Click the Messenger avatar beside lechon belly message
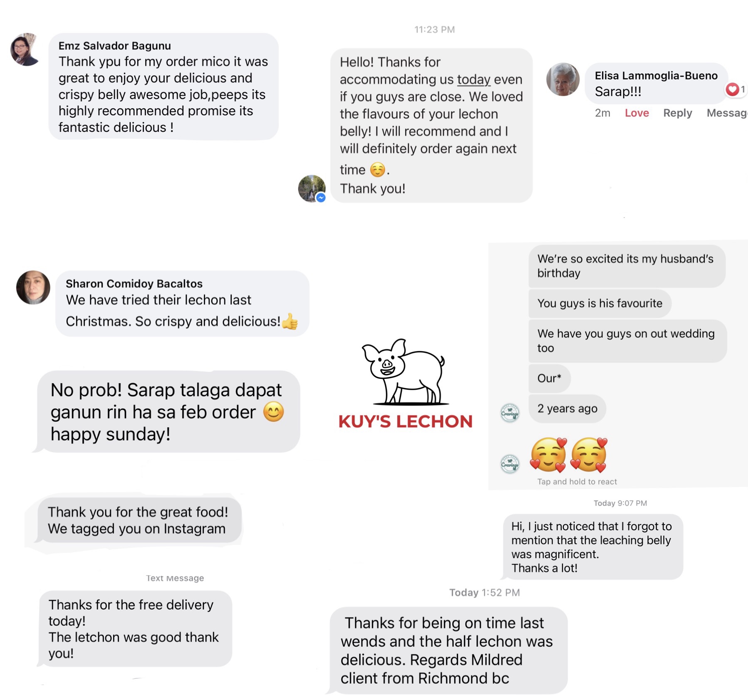This screenshot has height=700, width=748. pyautogui.click(x=312, y=188)
